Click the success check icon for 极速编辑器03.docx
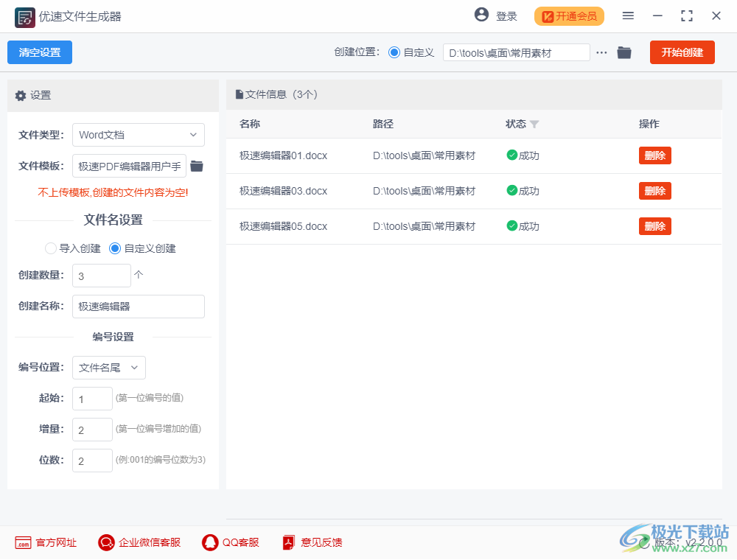Viewport: 737px width, 560px height. click(x=512, y=190)
